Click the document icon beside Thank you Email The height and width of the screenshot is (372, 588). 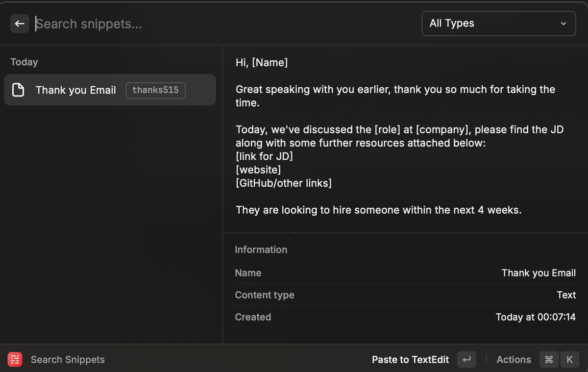pos(18,90)
